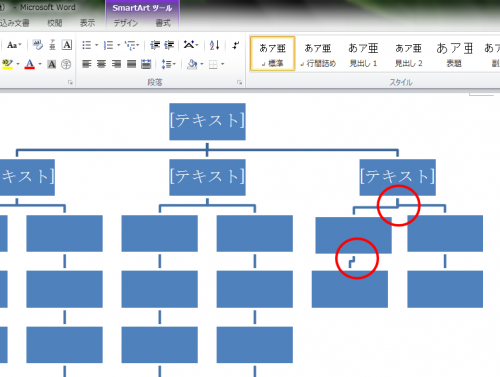This screenshot has width=500, height=377.
Task: Toggle the character shading A button
Action: tap(52, 64)
